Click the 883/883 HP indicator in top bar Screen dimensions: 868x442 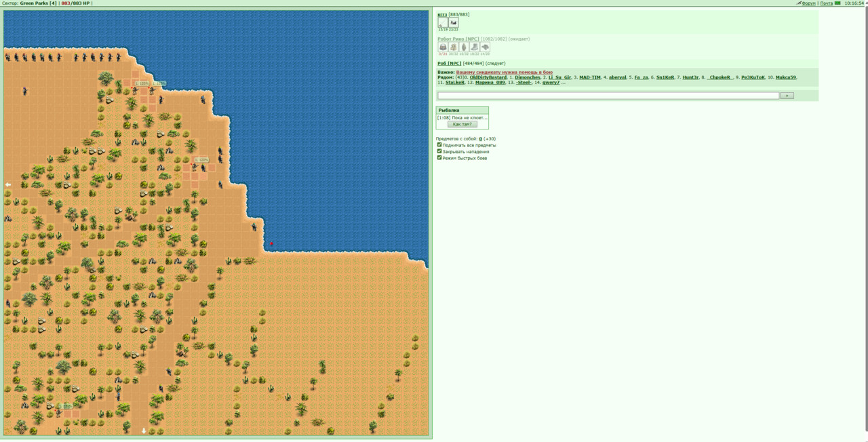(x=75, y=3)
